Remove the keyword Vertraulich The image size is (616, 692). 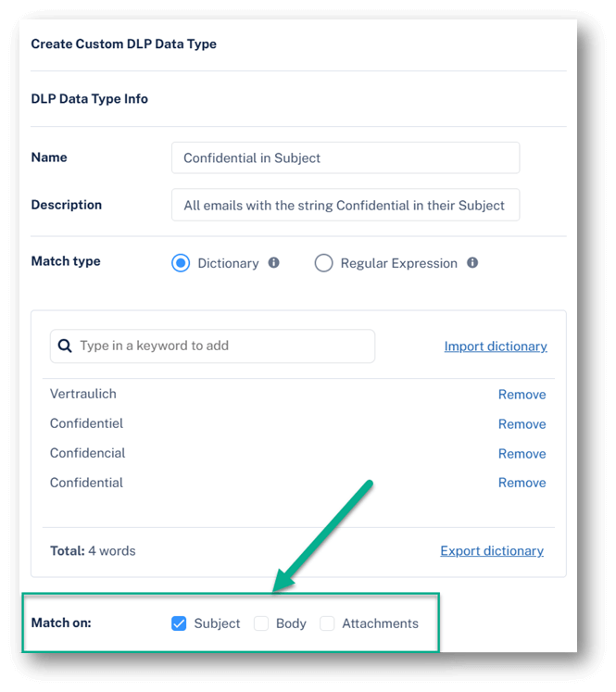pyautogui.click(x=522, y=395)
